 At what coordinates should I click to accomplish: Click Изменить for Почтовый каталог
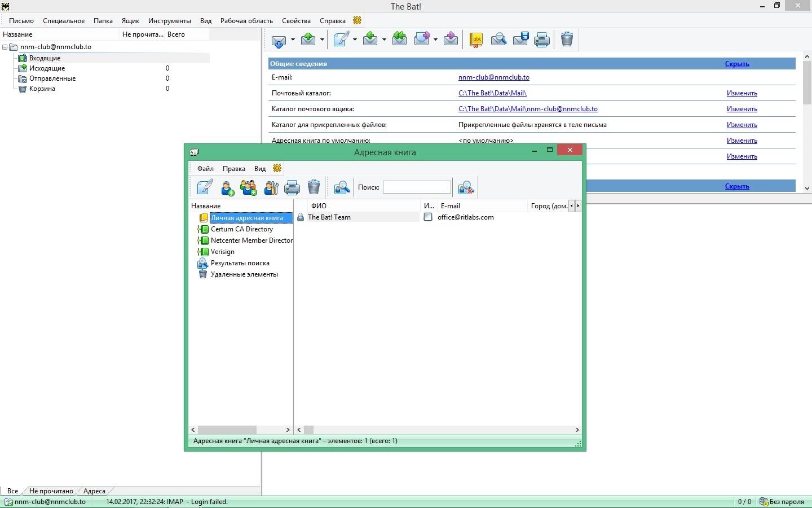click(742, 93)
